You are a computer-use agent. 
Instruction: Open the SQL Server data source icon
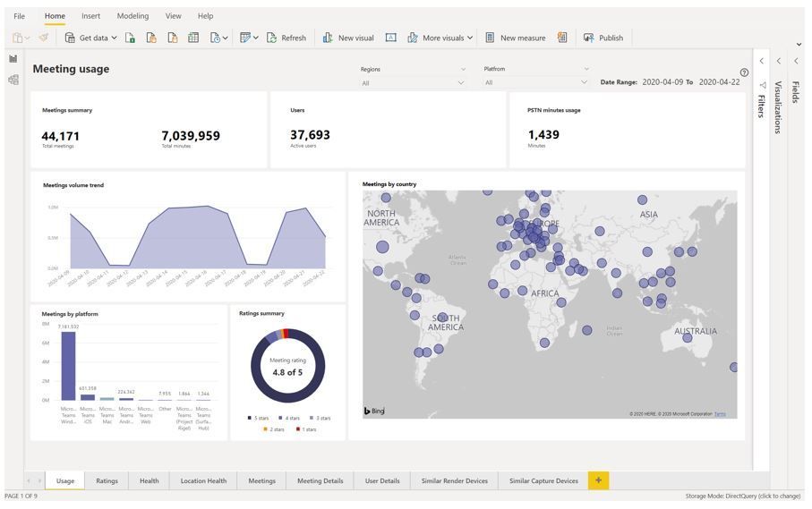tap(172, 38)
